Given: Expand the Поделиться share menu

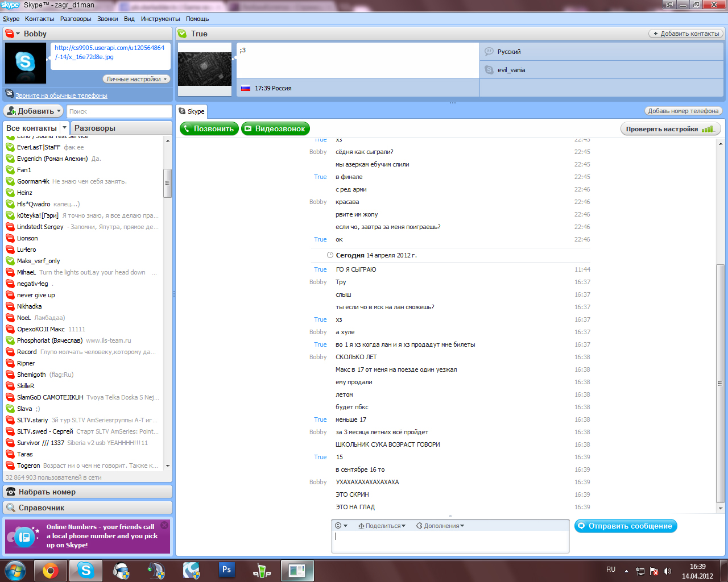Looking at the screenshot, I should point(382,526).
